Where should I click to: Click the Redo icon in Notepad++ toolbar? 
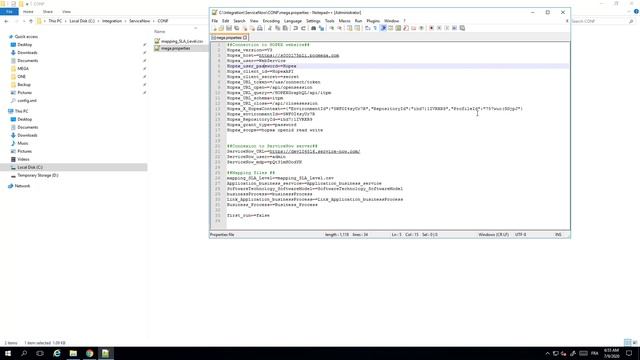coord(303,28)
